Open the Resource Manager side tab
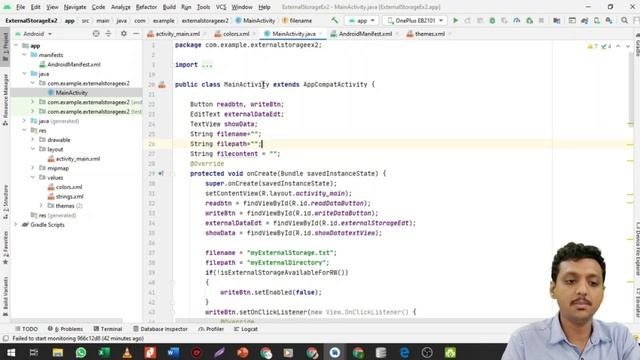The width and height of the screenshot is (640, 360). pos(5,99)
